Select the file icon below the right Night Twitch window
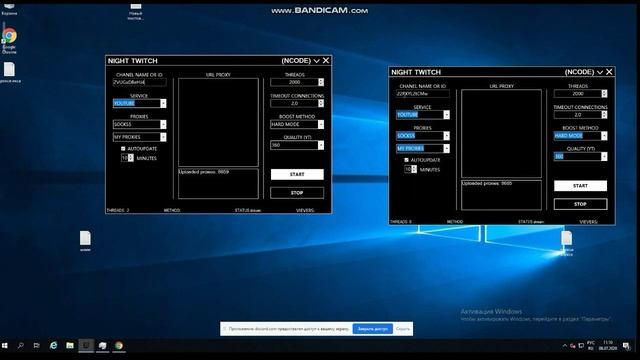The image size is (640, 360). [567, 243]
